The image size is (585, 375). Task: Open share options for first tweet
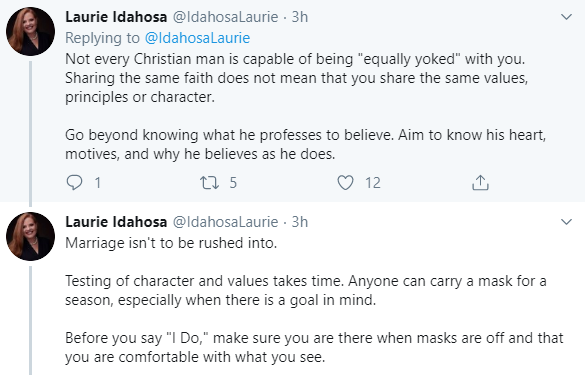(x=480, y=183)
